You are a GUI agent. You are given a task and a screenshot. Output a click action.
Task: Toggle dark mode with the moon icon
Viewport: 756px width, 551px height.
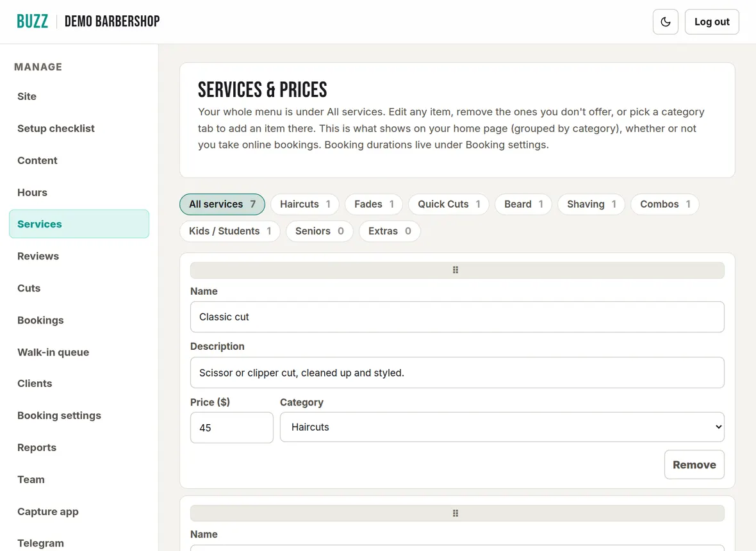[x=666, y=22]
